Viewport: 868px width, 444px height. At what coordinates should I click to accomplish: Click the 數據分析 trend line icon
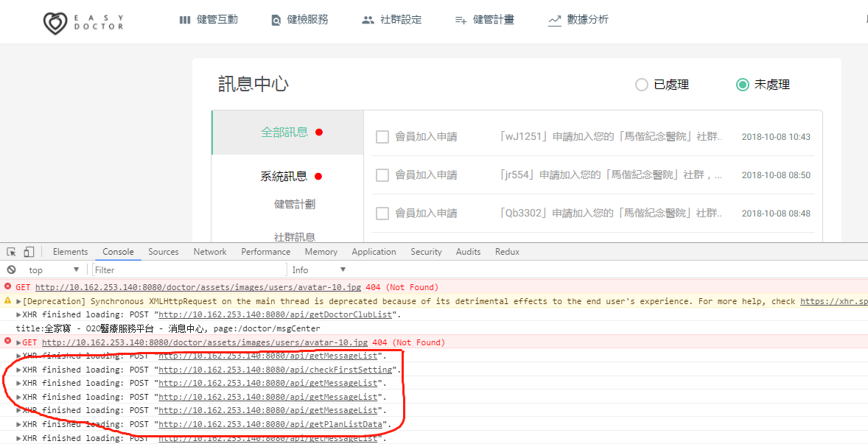[555, 19]
